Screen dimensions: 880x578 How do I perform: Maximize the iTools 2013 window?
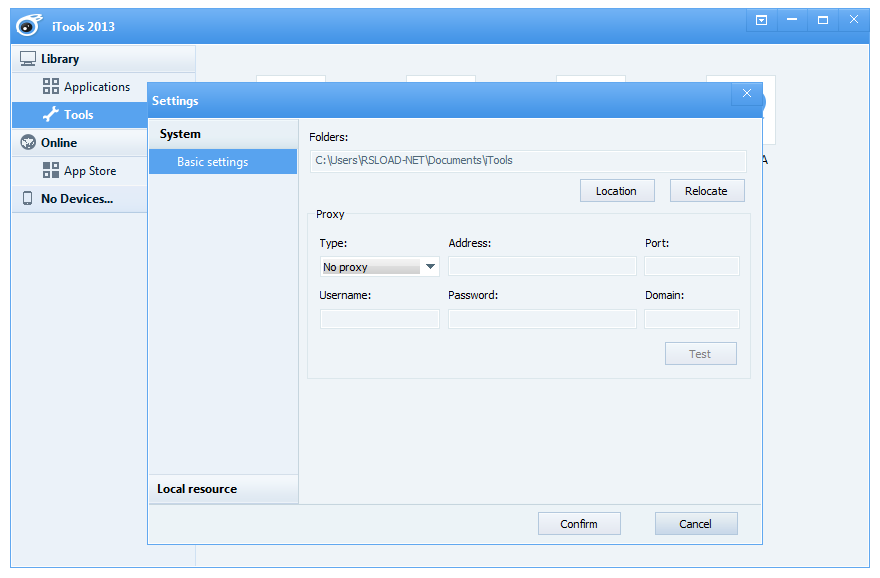point(823,20)
